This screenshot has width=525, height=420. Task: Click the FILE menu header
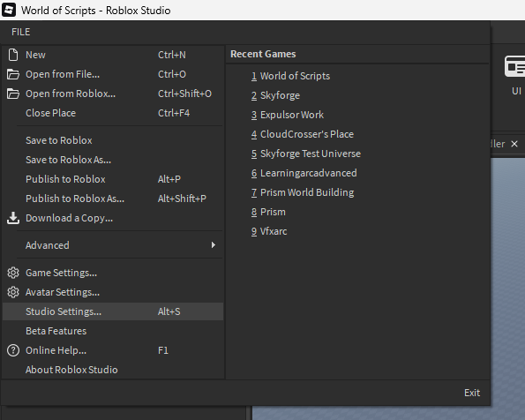click(21, 32)
